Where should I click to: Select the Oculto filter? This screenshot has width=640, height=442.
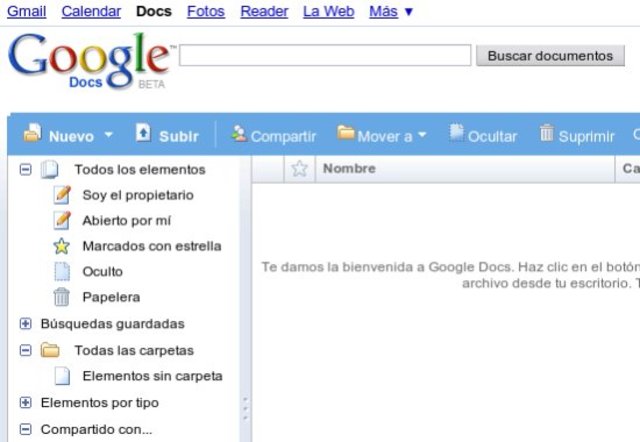click(102, 272)
